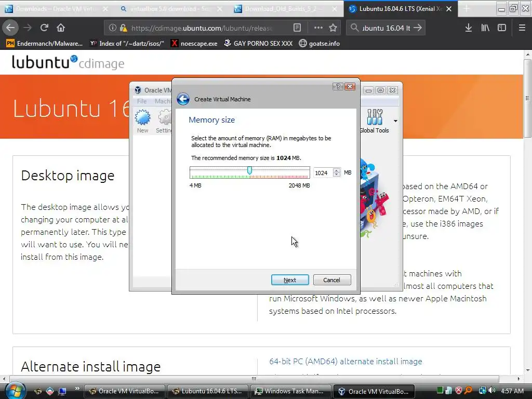Click the taskbar clock showing 4:57 AM
The width and height of the screenshot is (532, 399).
click(512, 391)
